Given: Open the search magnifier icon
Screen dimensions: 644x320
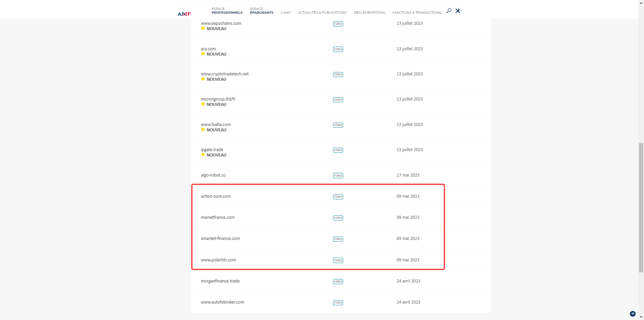Looking at the screenshot, I should tap(449, 11).
